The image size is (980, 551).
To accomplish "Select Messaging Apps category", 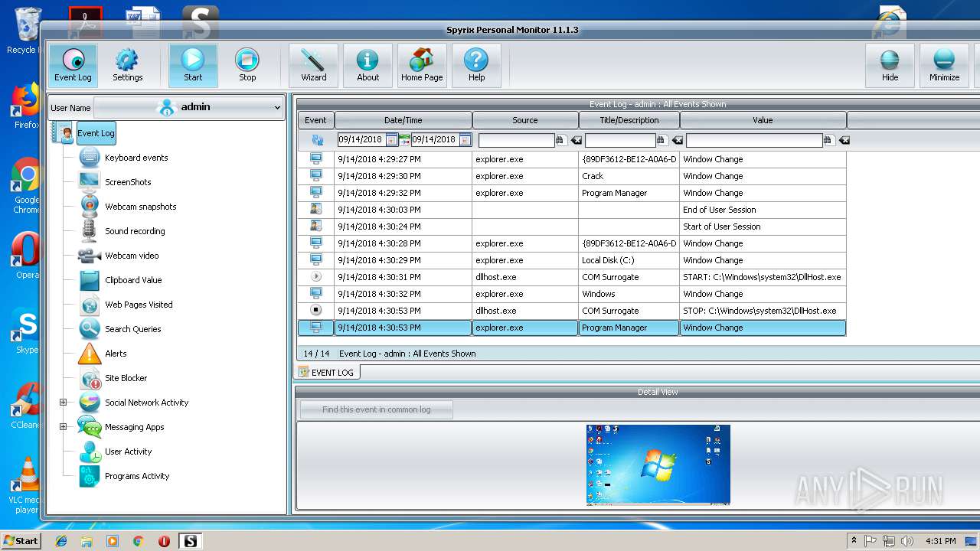I will pyautogui.click(x=134, y=427).
